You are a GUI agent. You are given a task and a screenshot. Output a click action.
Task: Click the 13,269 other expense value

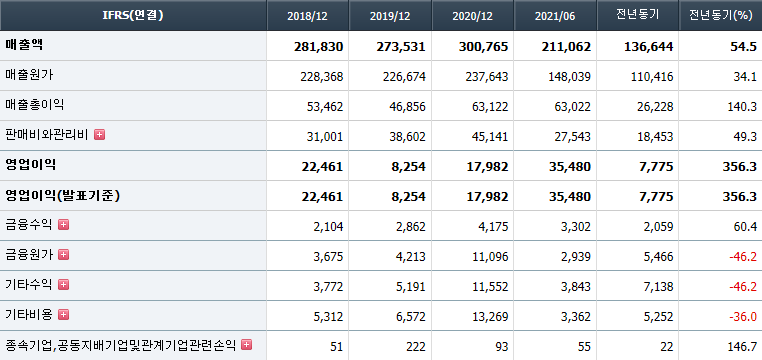click(x=490, y=317)
